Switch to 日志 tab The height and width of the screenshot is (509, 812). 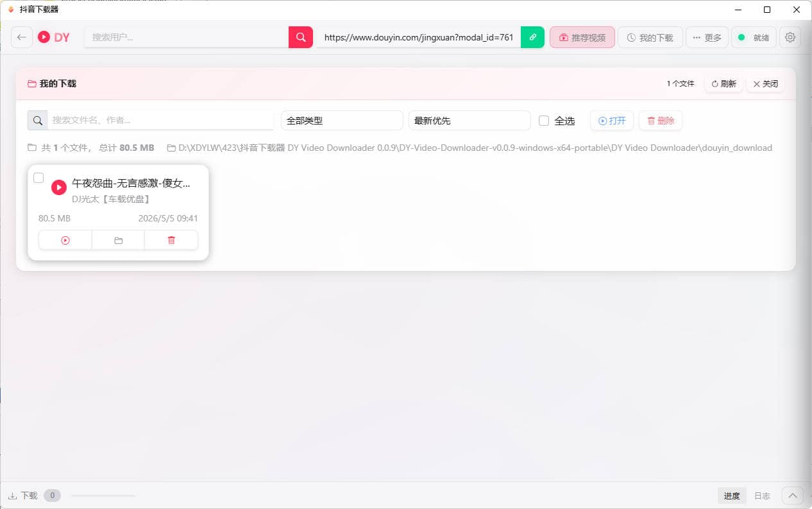762,496
